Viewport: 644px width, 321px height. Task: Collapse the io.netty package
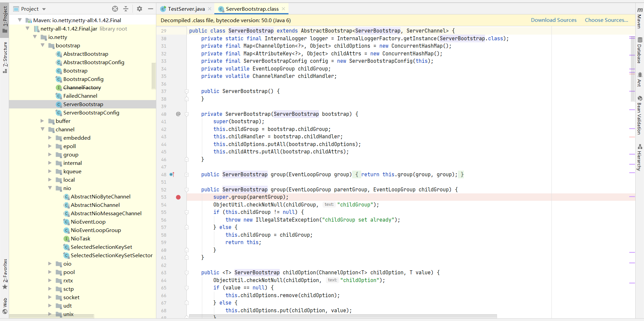click(x=35, y=37)
